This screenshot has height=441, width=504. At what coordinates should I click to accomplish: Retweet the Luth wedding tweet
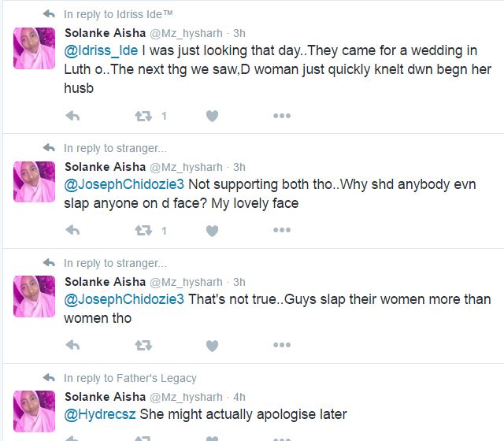pos(143,116)
